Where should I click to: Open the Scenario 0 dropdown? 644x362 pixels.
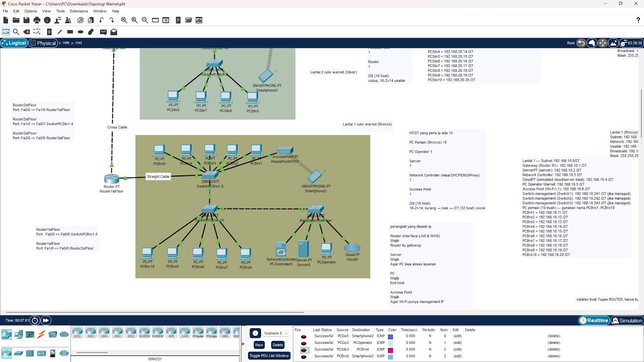pyautogui.click(x=276, y=333)
